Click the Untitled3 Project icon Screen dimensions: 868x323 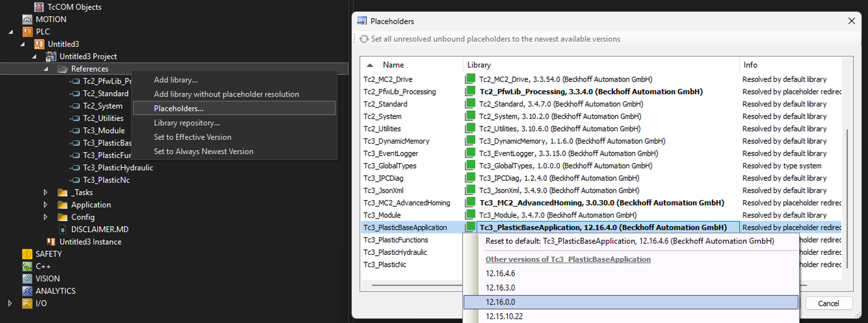pos(51,56)
